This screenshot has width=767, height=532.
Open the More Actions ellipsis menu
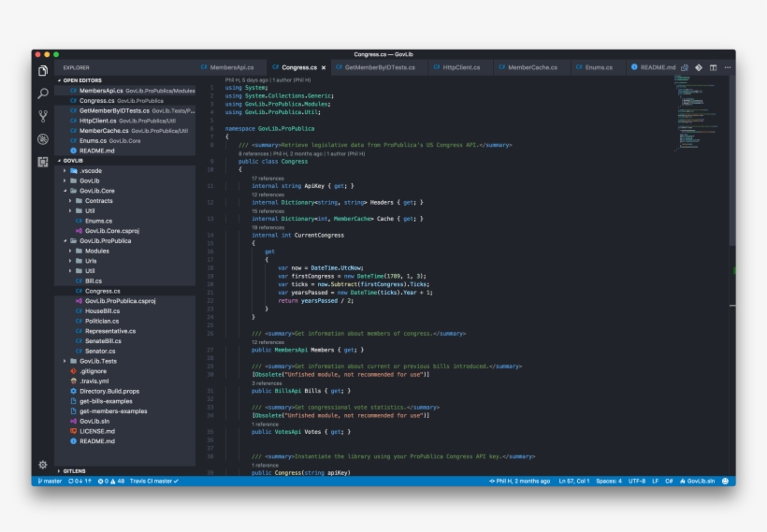pos(728,67)
